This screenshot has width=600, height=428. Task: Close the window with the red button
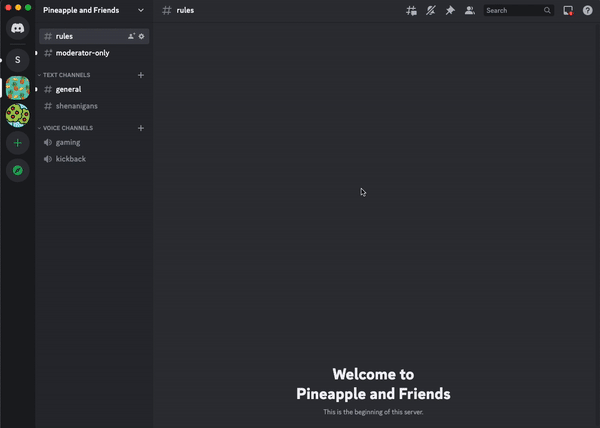pos(8,7)
